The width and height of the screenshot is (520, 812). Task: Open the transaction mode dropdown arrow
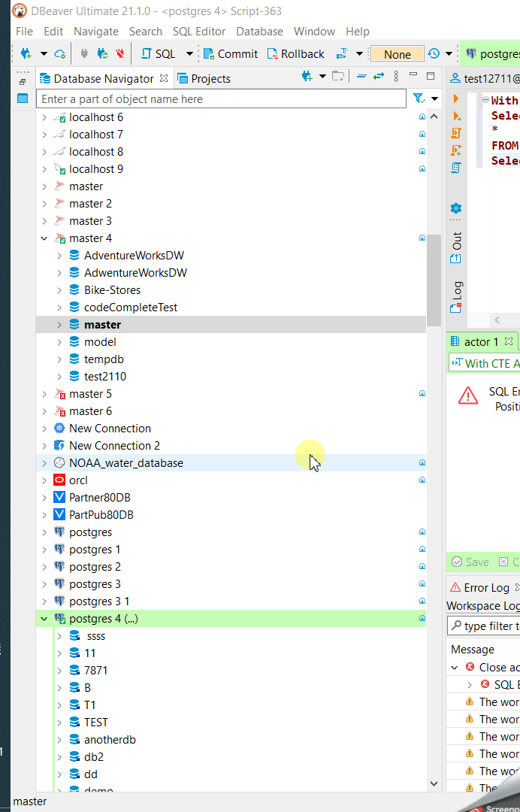pyautogui.click(x=359, y=54)
